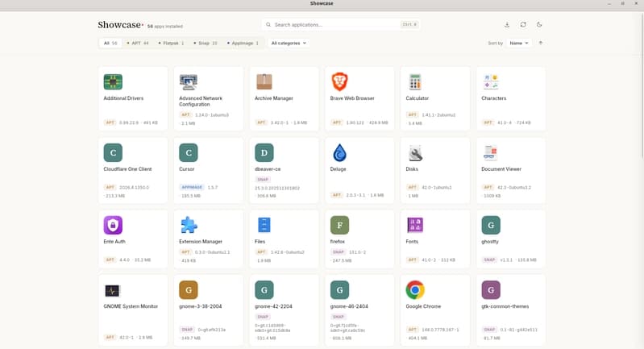Open the gnome-3-38-2004 icon

(189, 290)
